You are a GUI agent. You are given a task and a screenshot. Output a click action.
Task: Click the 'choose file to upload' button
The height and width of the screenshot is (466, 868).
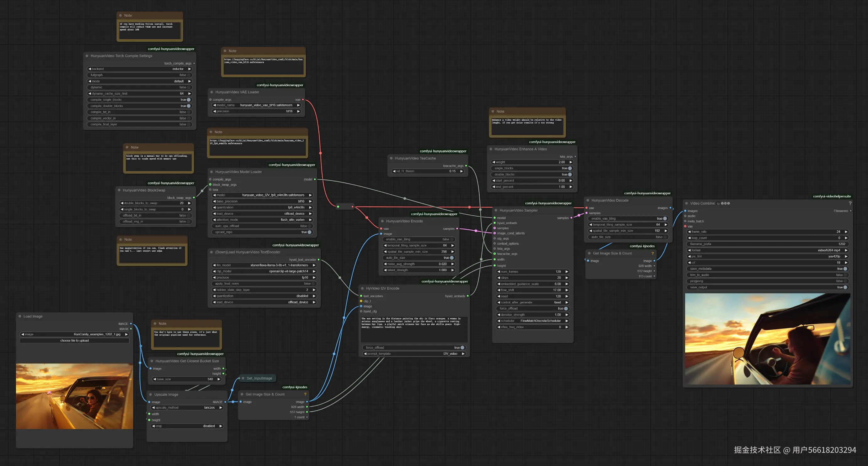click(x=74, y=341)
